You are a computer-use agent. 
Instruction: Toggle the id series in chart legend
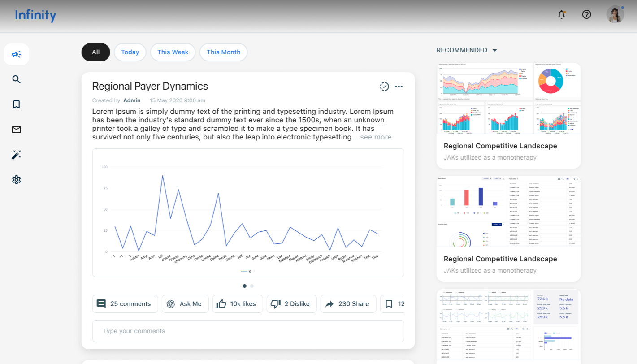click(246, 271)
